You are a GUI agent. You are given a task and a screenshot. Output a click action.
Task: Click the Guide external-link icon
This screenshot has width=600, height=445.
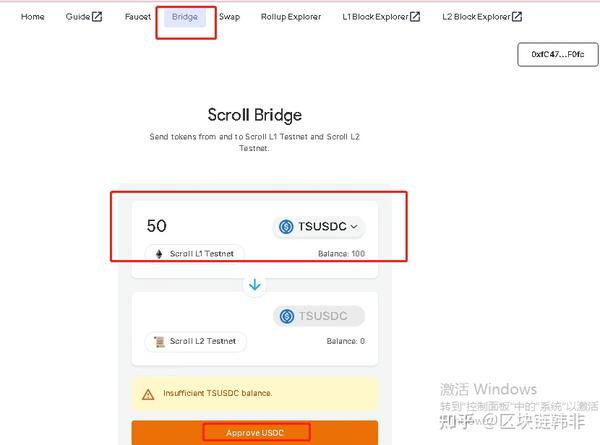click(97, 17)
